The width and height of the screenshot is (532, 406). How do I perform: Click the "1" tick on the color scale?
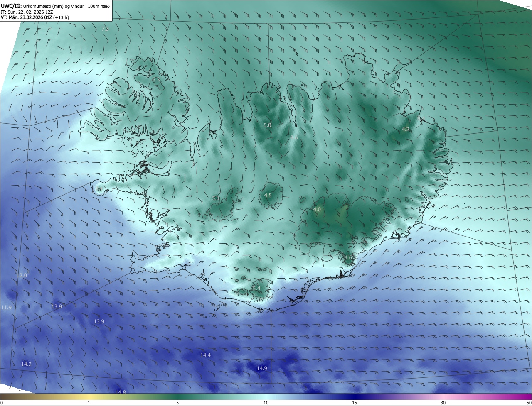89,403
